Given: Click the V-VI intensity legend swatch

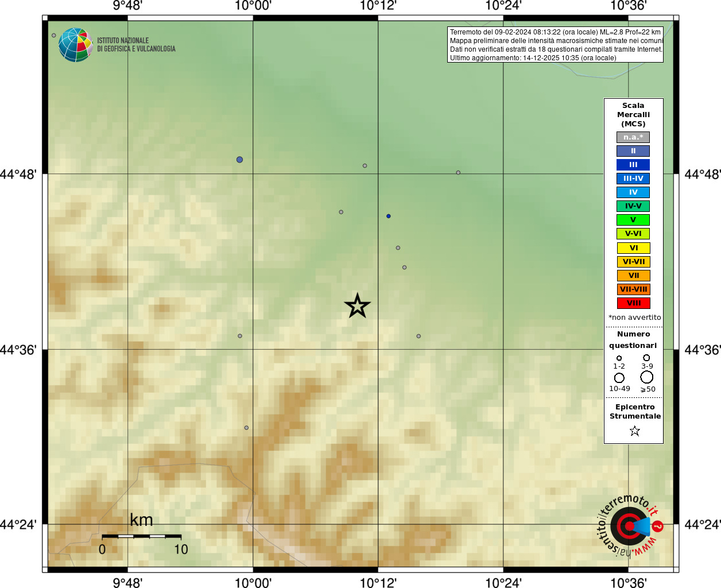Looking at the screenshot, I should pyautogui.click(x=633, y=234).
